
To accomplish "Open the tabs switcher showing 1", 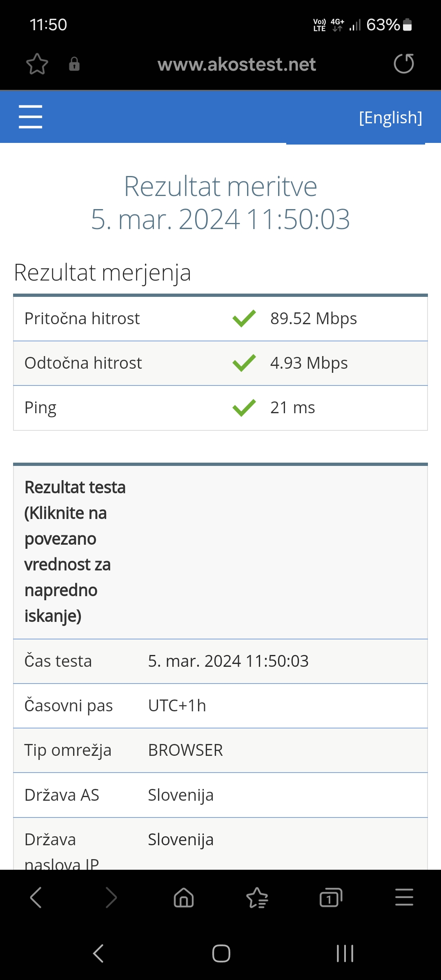I will (331, 898).
